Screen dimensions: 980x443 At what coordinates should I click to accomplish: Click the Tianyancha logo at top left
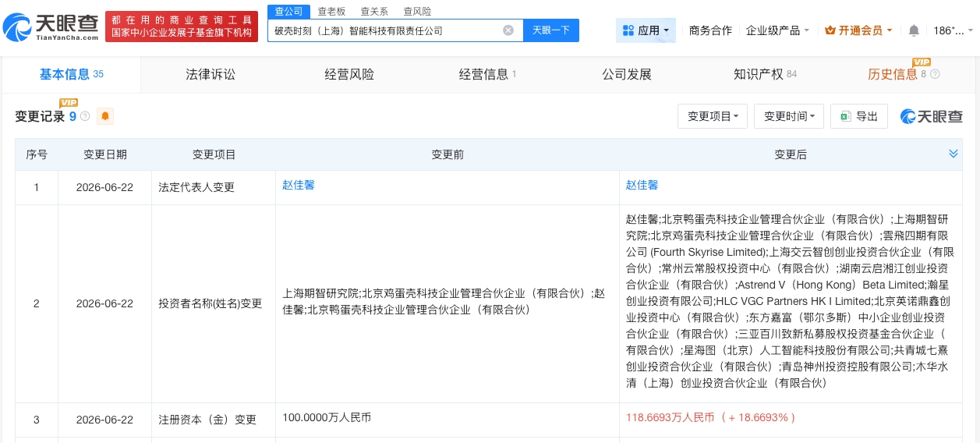[x=51, y=28]
